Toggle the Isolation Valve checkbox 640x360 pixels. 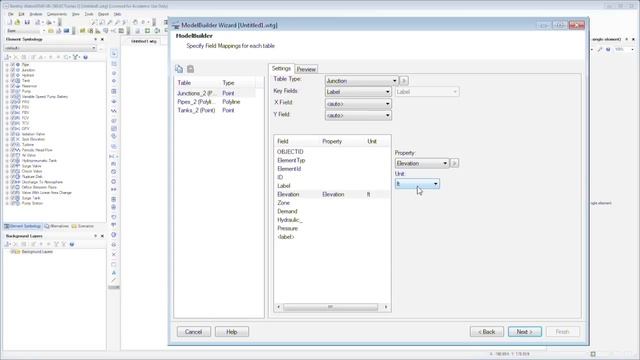pos(12,134)
